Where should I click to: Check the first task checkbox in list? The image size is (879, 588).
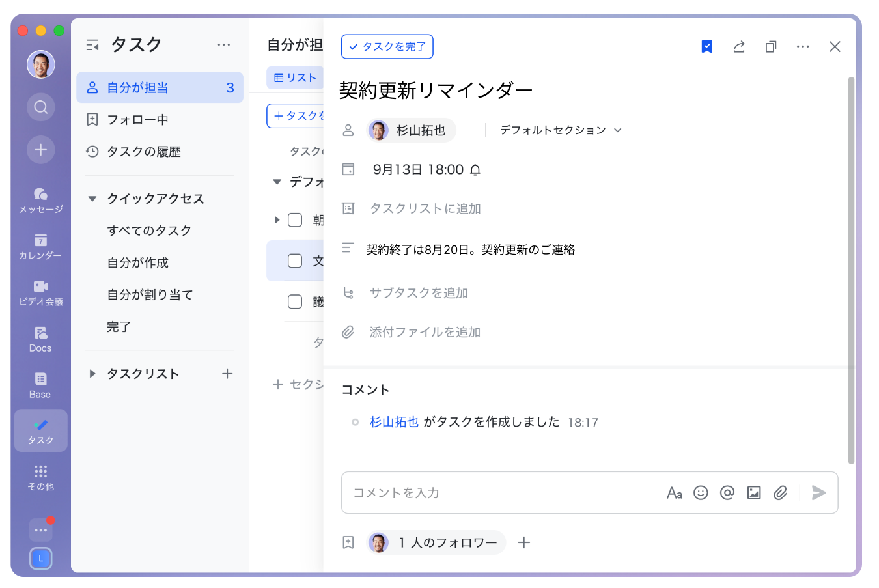[x=295, y=220]
